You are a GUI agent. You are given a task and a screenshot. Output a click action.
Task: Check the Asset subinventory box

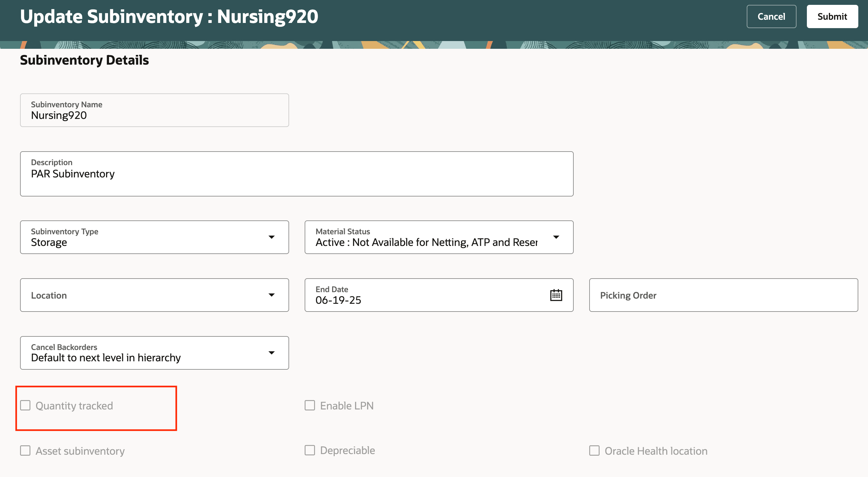pos(25,450)
